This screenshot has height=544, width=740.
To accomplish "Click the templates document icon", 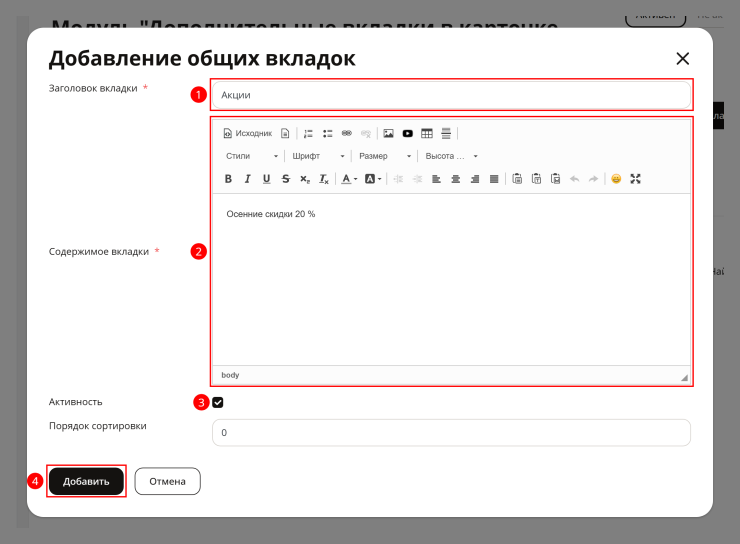I will click(285, 134).
